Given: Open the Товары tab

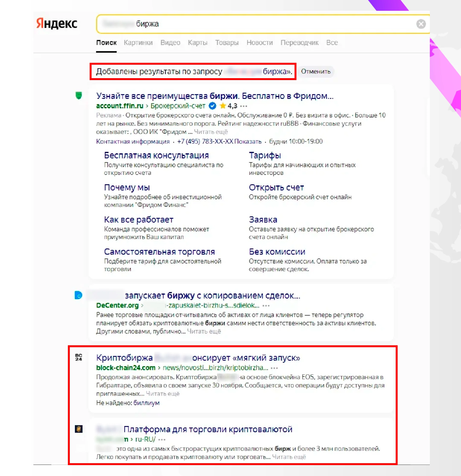Looking at the screenshot, I should [x=227, y=42].
